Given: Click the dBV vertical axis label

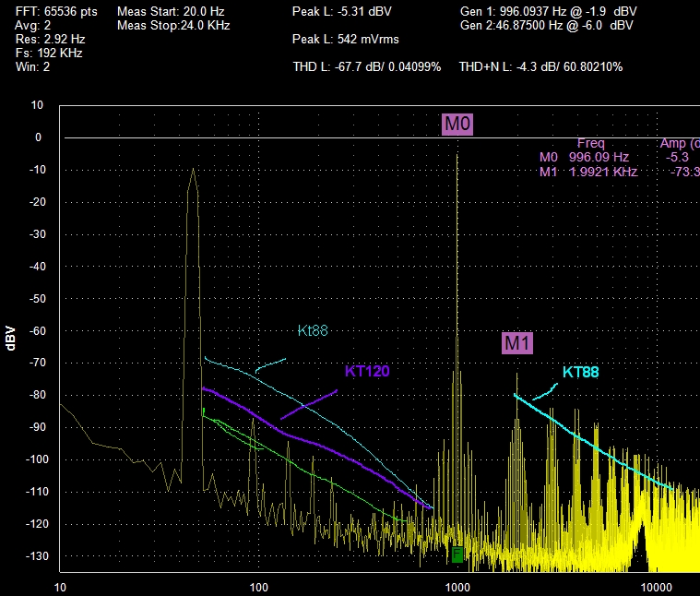Looking at the screenshot, I should (x=11, y=338).
